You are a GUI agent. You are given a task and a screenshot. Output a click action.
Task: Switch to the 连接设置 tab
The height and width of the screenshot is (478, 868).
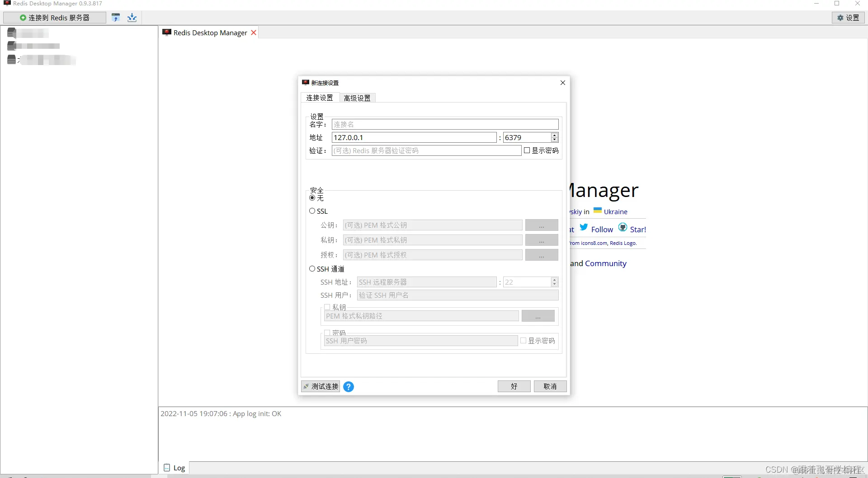[320, 98]
